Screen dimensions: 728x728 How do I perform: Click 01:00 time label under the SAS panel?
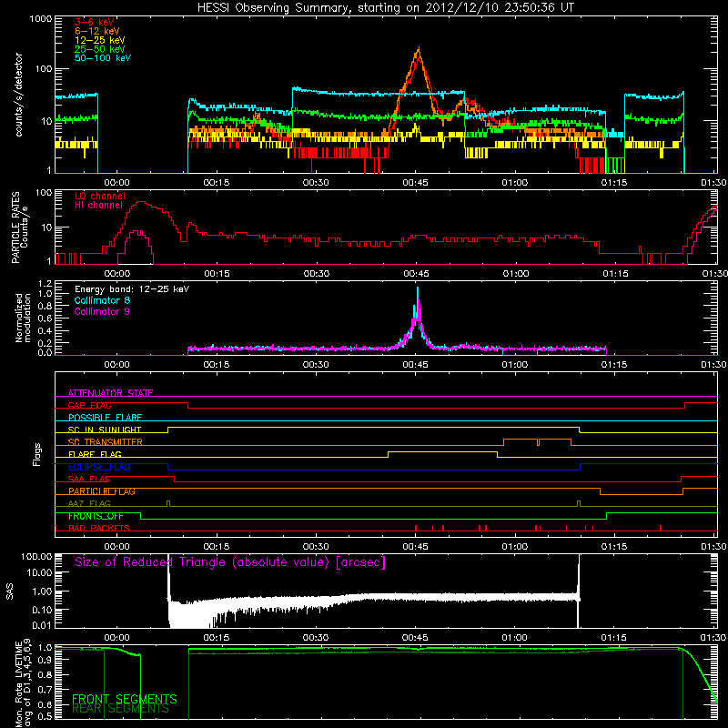tap(514, 638)
